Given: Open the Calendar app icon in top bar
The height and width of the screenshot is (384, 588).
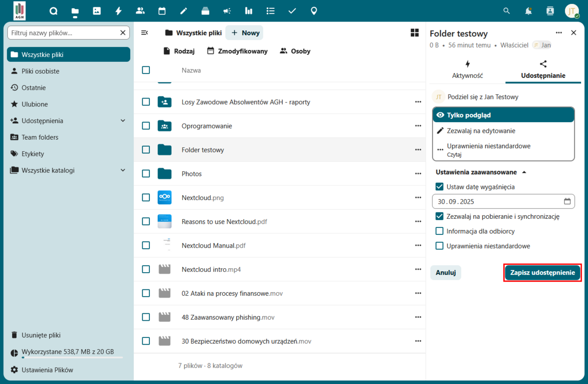Looking at the screenshot, I should (162, 11).
